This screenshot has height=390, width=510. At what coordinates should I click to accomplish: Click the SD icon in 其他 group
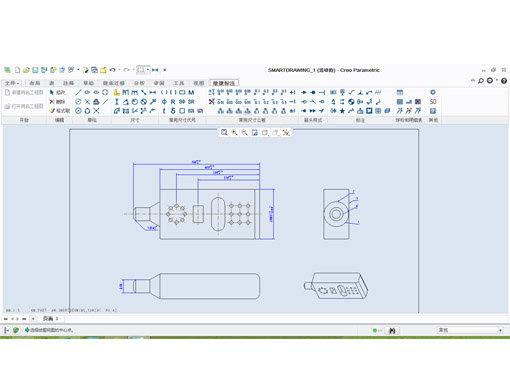[x=433, y=102]
